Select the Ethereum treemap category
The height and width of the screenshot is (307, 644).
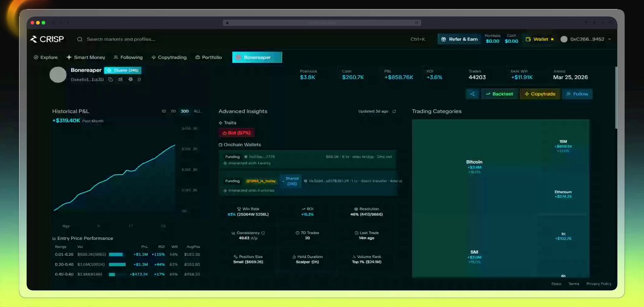[563, 194]
